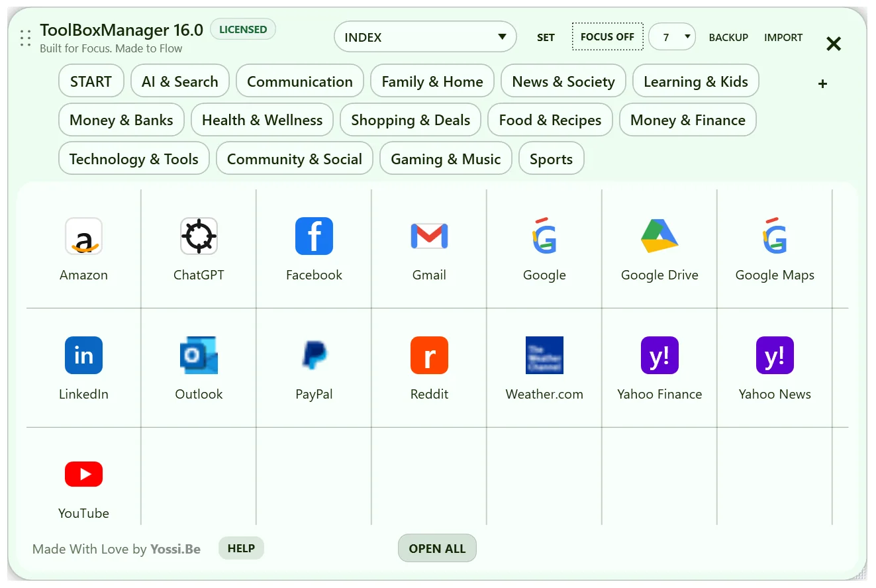Toggle the FOCUS OFF button
The width and height of the screenshot is (876, 588).
click(x=607, y=37)
